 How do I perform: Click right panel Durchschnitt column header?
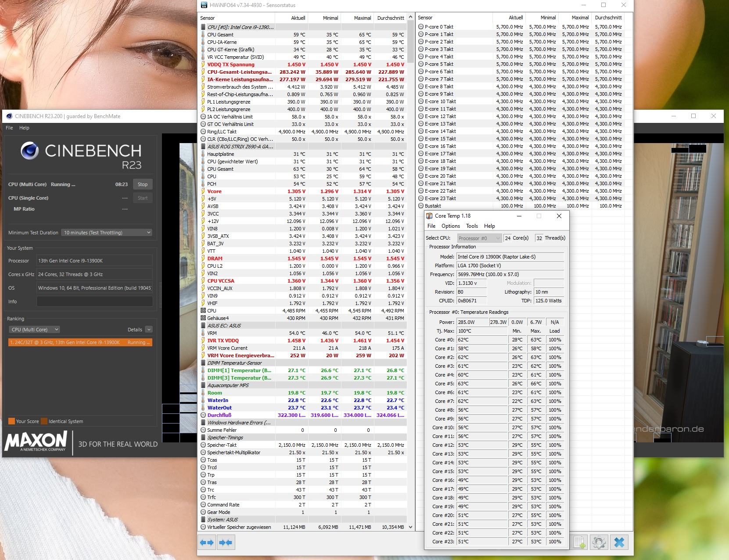(608, 18)
